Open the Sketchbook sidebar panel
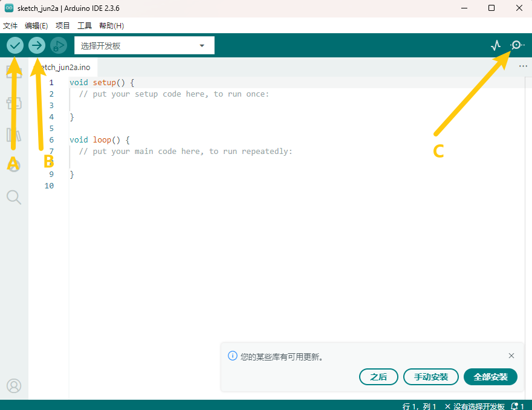The image size is (532, 410). 14,71
